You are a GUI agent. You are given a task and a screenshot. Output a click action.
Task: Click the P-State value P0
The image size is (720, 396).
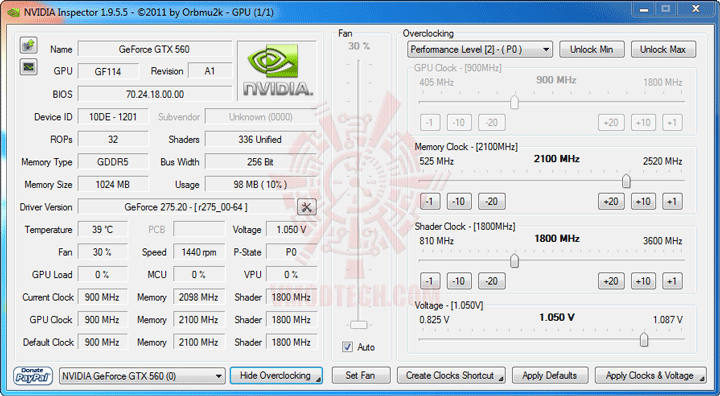[292, 252]
